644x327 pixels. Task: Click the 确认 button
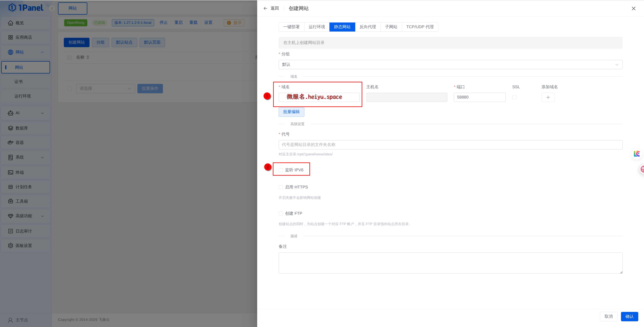tap(629, 317)
